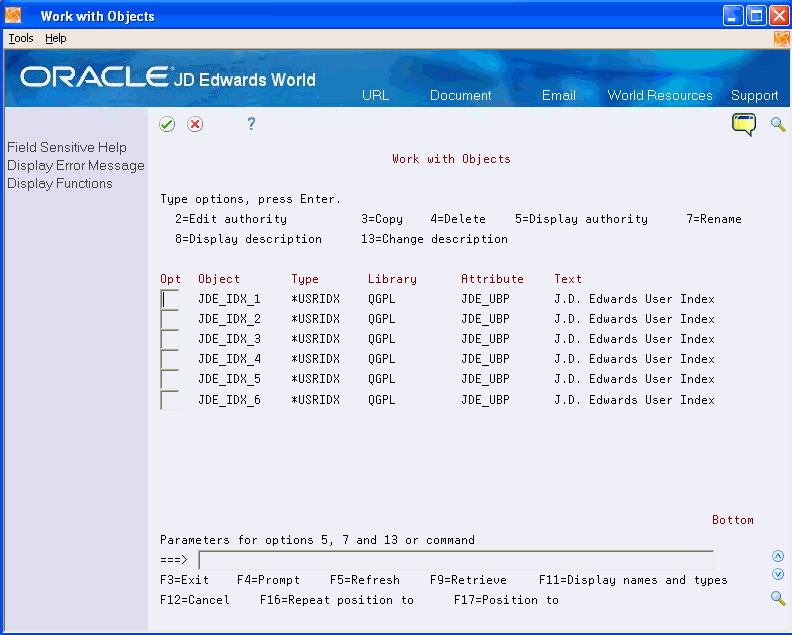This screenshot has width=792, height=635.
Task: Click F17=Position to function key
Action: 506,600
